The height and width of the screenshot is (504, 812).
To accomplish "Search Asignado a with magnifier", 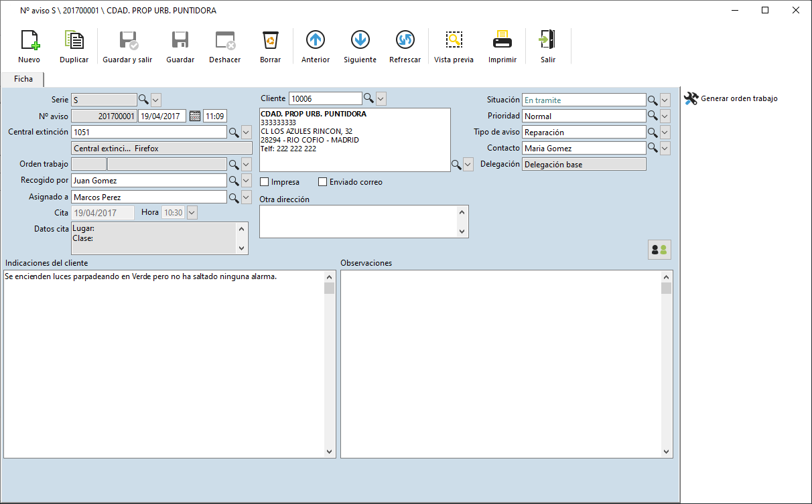I will tap(234, 197).
